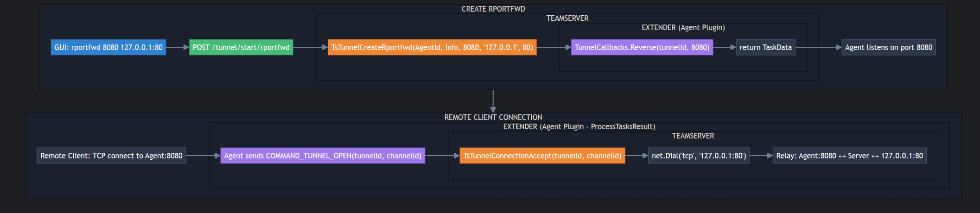This screenshot has width=980, height=213.
Task: Select the Agent listens on port 8080 node
Action: pos(888,47)
